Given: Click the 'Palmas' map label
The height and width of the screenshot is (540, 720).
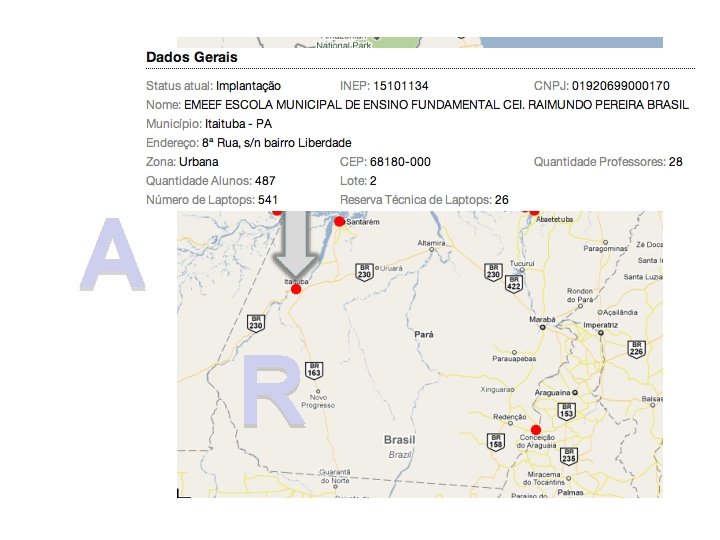Looking at the screenshot, I should point(570,493).
